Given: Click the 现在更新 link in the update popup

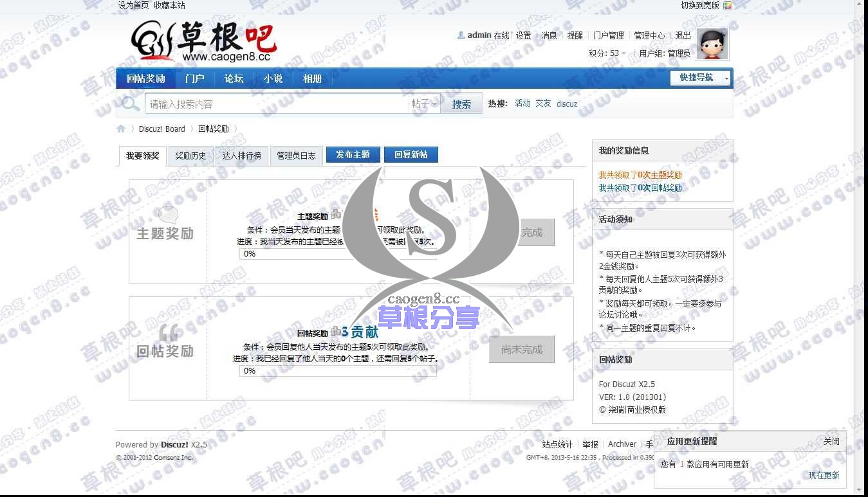Looking at the screenshot, I should tap(824, 475).
